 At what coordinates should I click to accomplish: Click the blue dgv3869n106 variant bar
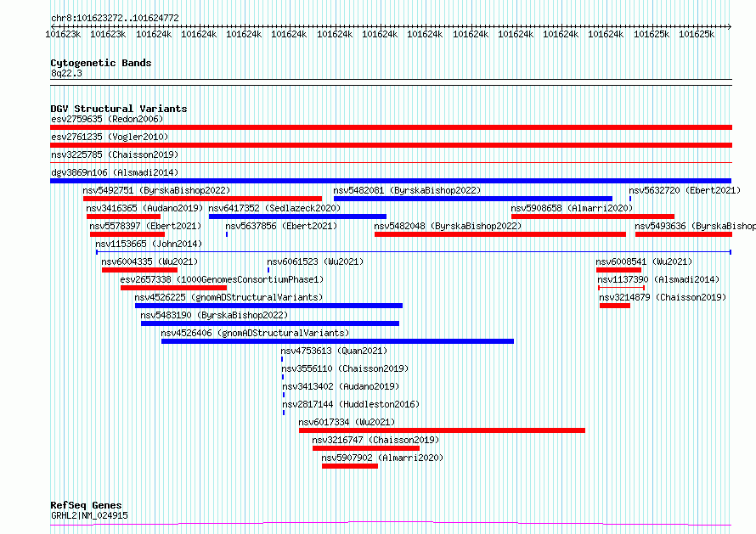(391, 181)
